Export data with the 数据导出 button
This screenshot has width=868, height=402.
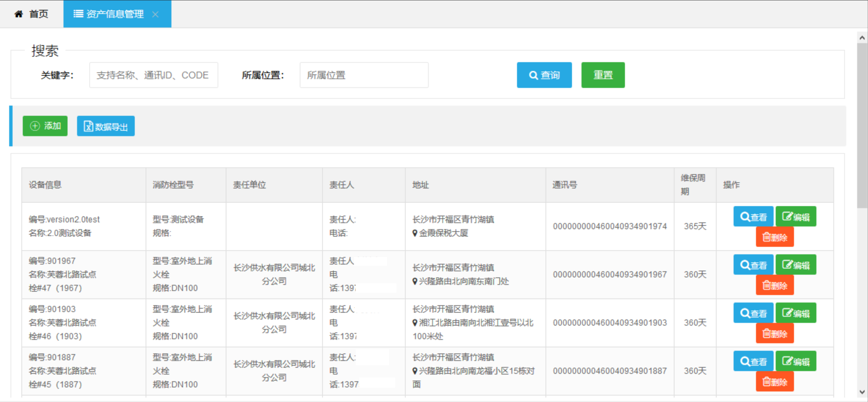(x=106, y=126)
